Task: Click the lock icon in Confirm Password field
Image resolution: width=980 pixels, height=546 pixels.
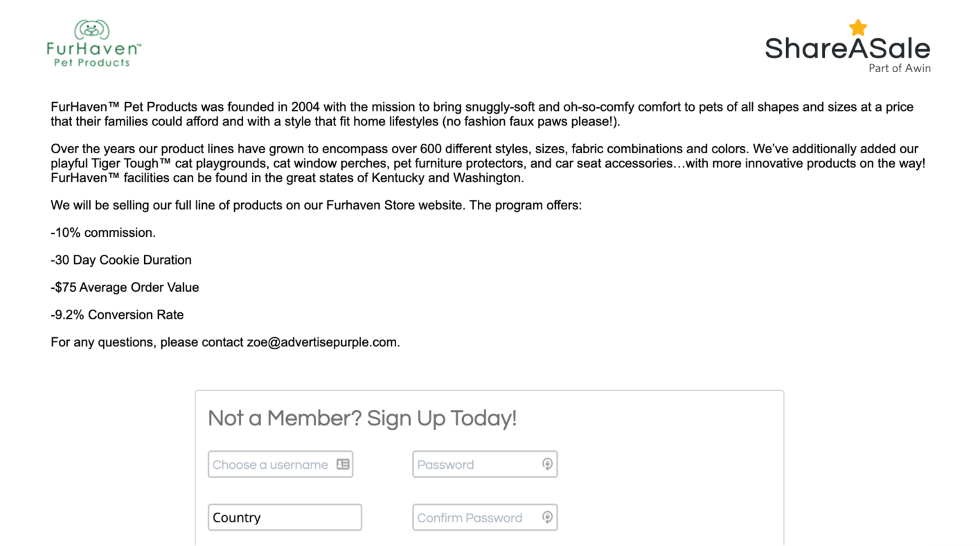Action: [547, 517]
